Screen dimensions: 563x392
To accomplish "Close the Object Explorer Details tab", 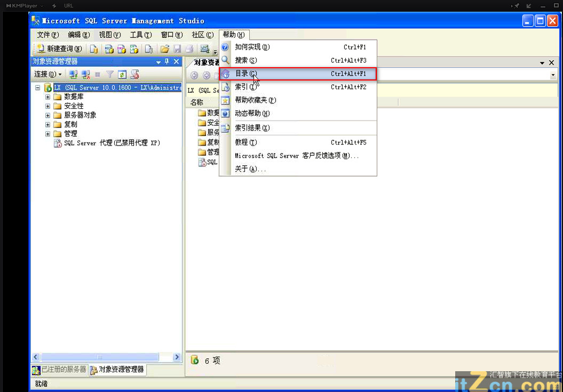I will [x=551, y=63].
